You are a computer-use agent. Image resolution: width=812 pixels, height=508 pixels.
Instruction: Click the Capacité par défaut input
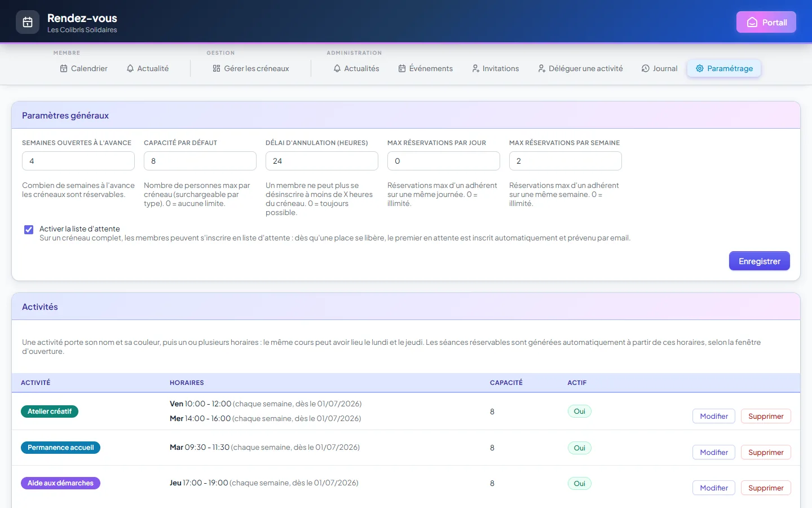(200, 161)
